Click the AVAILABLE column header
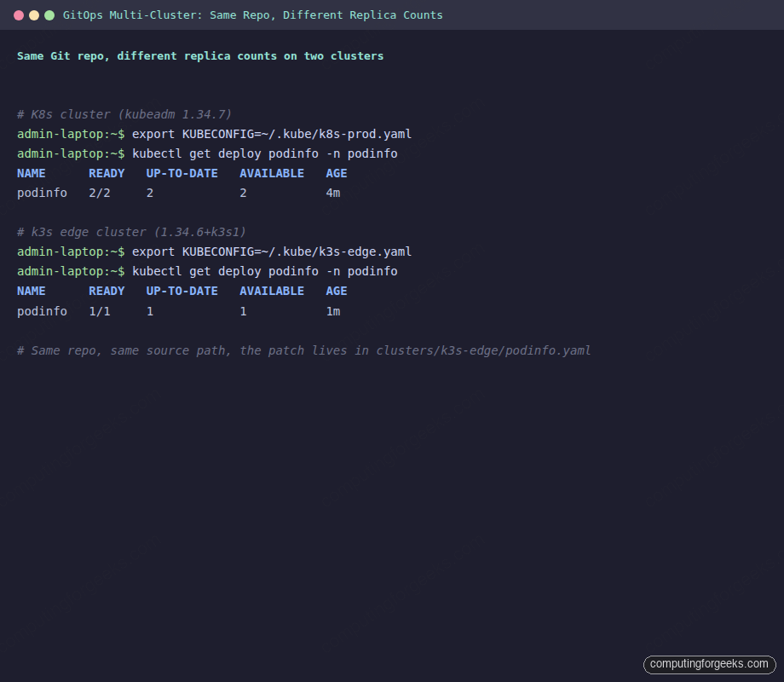The height and width of the screenshot is (682, 784). [271, 173]
